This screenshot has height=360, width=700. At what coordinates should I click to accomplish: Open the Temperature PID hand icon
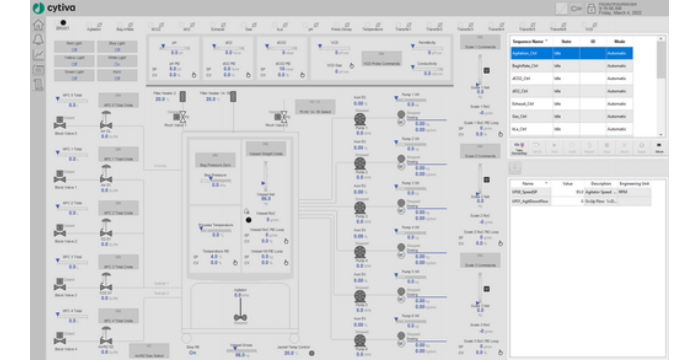pos(235,263)
